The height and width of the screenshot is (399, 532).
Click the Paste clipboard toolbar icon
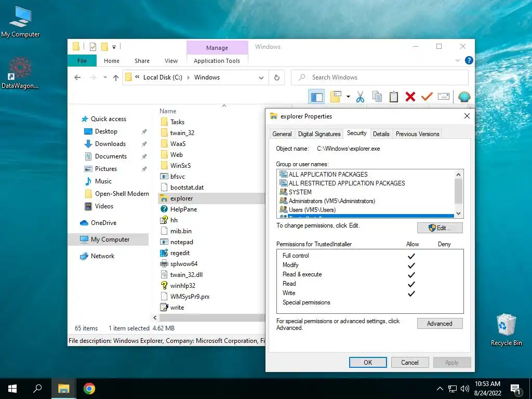pos(394,97)
